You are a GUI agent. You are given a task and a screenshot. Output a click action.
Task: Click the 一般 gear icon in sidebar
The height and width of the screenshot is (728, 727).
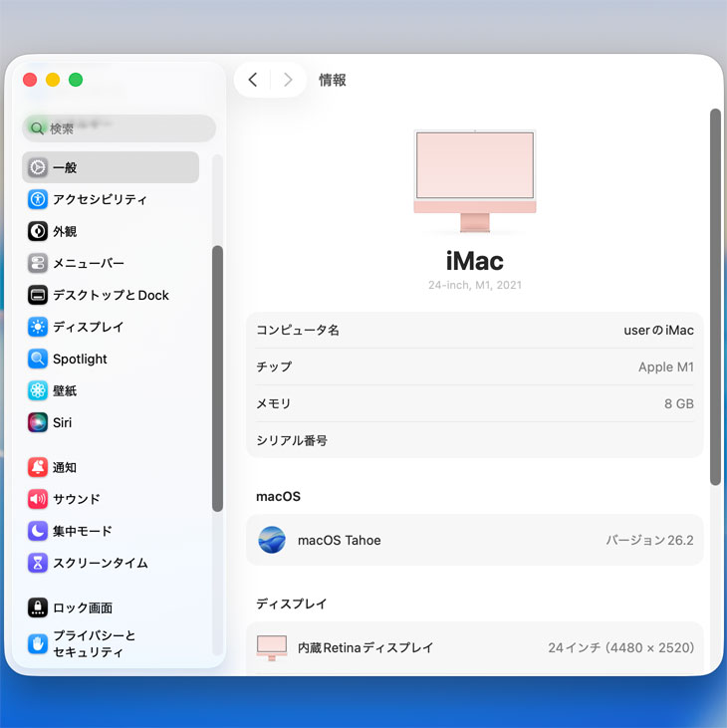click(38, 167)
